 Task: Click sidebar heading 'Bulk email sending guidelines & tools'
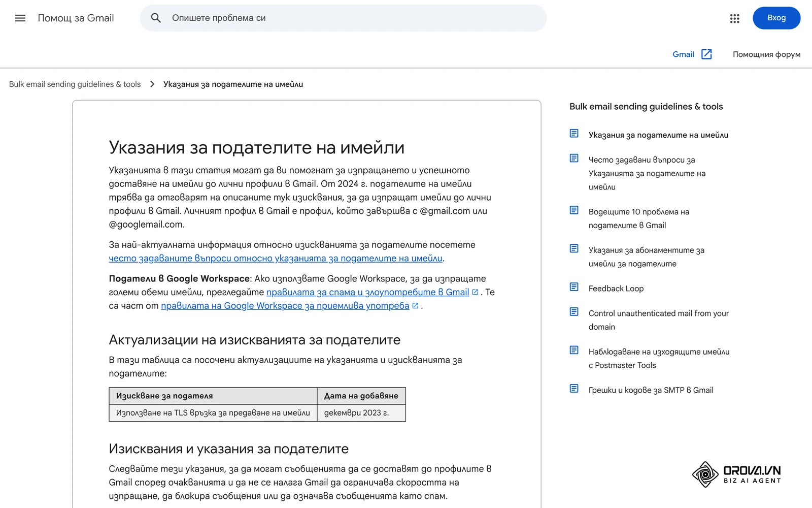click(x=646, y=107)
